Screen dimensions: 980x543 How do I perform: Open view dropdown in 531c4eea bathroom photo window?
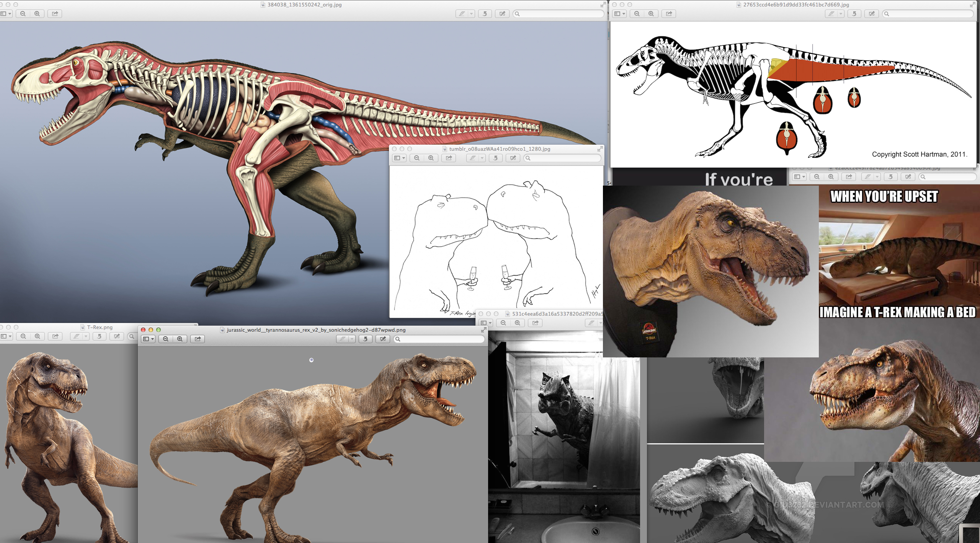(486, 323)
